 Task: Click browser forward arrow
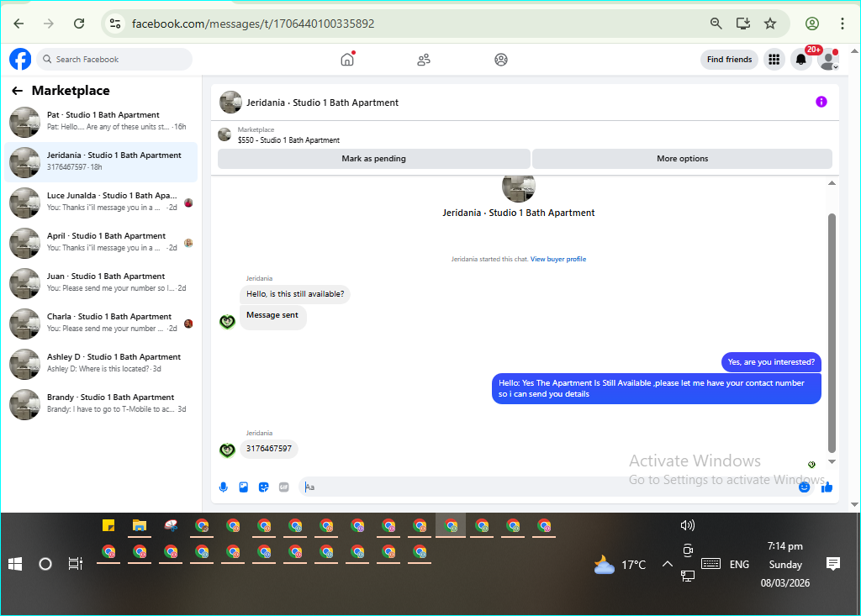point(49,24)
